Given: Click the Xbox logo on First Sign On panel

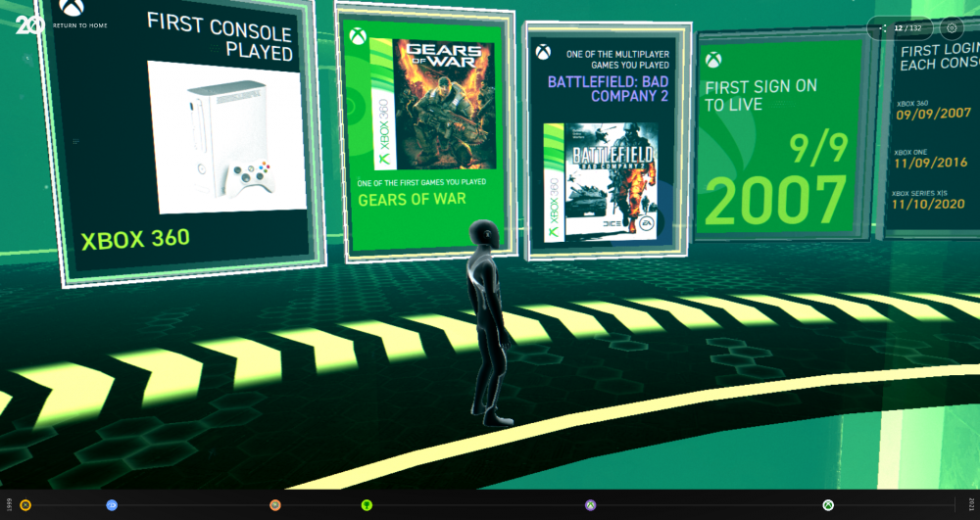Looking at the screenshot, I should click(713, 60).
